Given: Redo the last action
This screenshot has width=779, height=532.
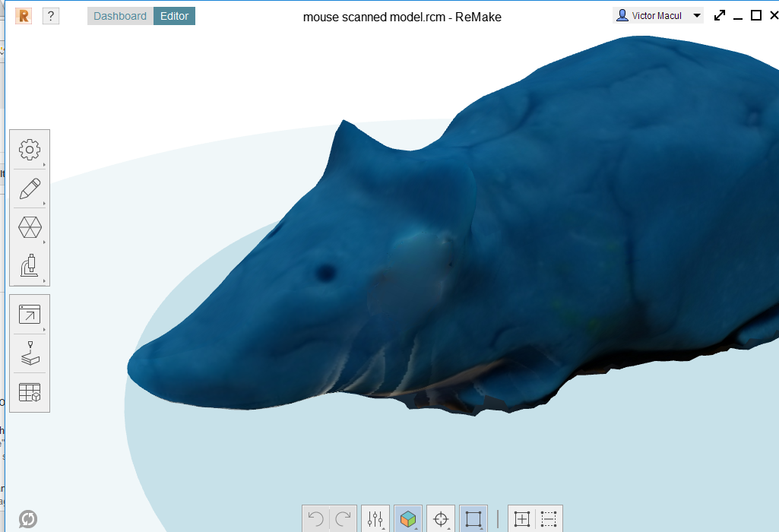Looking at the screenshot, I should coord(344,519).
